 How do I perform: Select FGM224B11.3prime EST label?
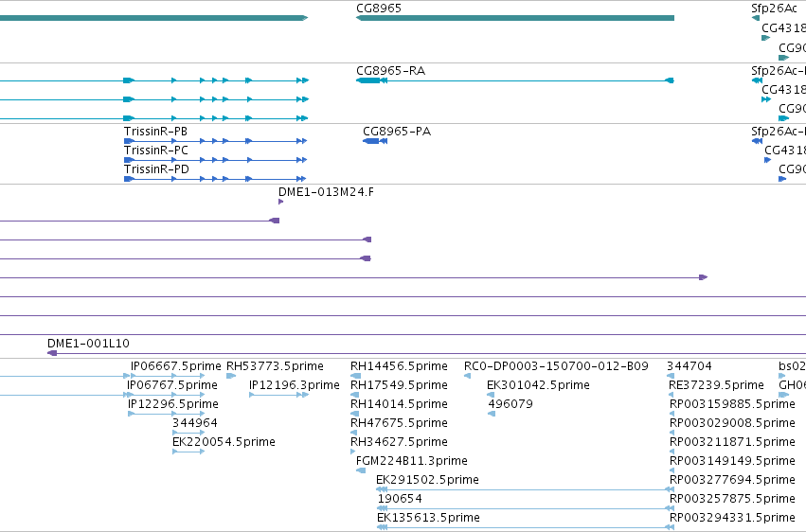point(412,461)
